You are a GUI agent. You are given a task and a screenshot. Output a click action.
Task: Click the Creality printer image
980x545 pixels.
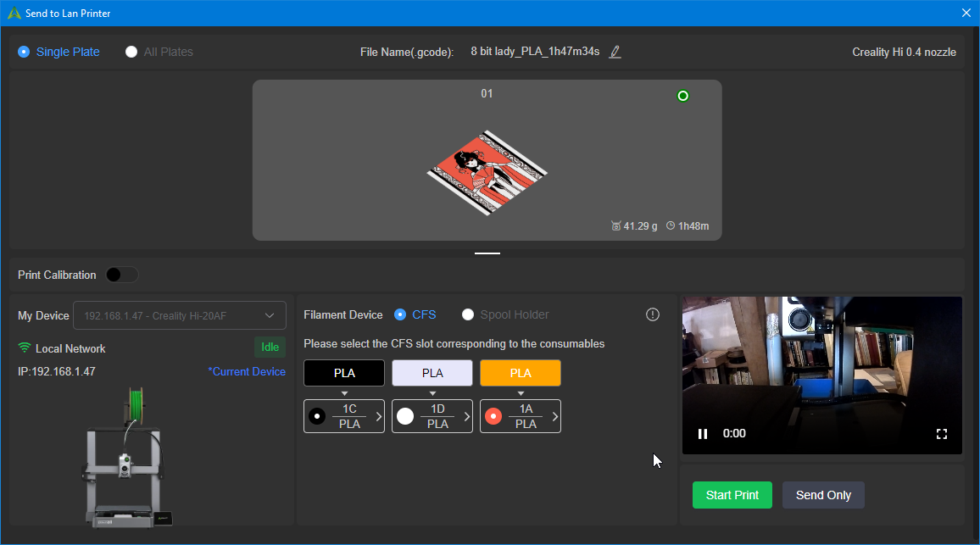(127, 458)
